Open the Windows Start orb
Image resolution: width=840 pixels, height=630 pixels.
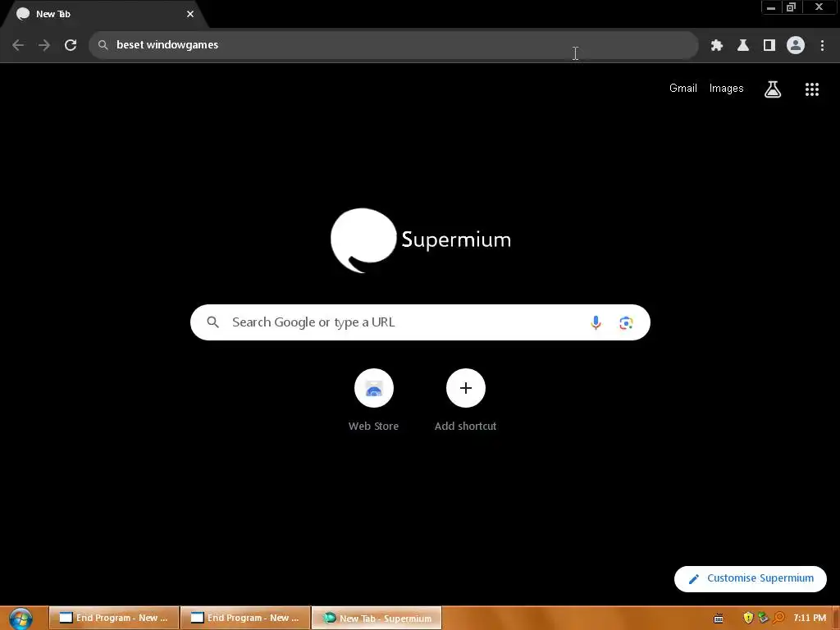tap(21, 619)
